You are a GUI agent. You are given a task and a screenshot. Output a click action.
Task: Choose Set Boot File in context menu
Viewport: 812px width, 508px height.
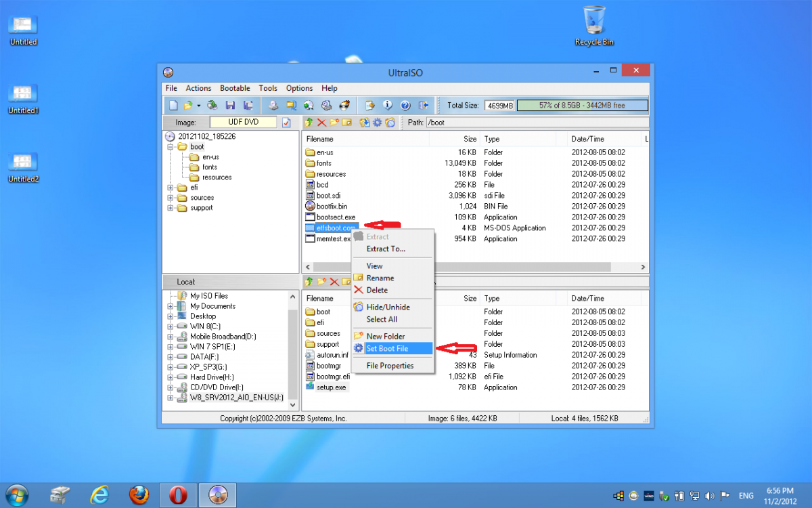pyautogui.click(x=391, y=349)
